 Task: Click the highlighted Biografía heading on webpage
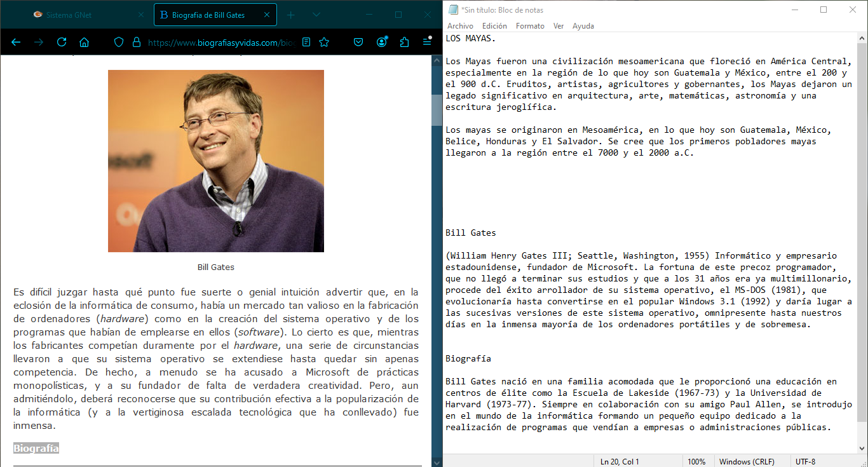(x=36, y=449)
